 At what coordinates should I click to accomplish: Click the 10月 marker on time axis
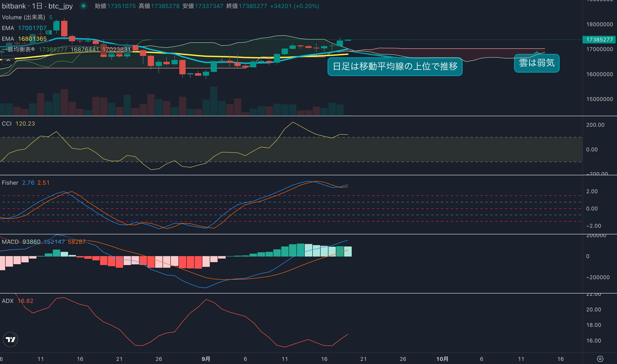pos(442,359)
